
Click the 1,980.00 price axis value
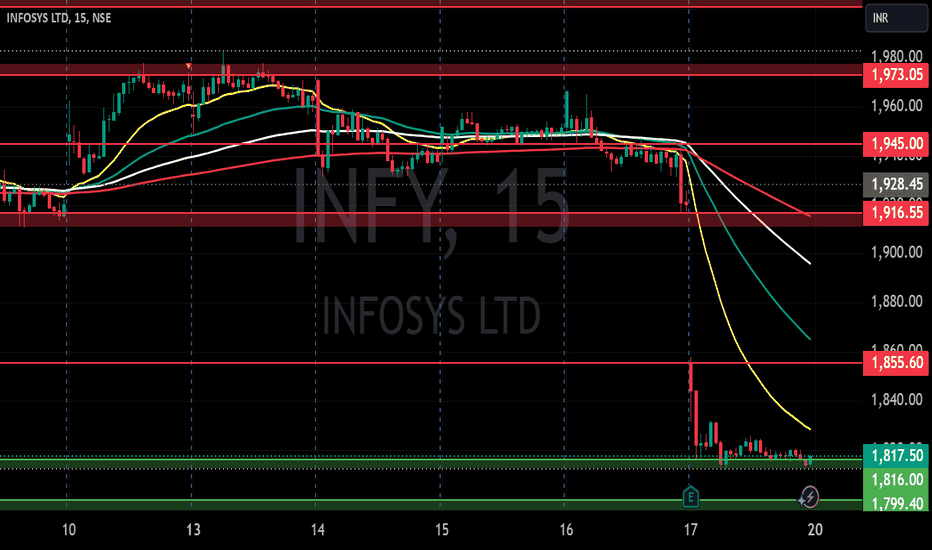[896, 56]
